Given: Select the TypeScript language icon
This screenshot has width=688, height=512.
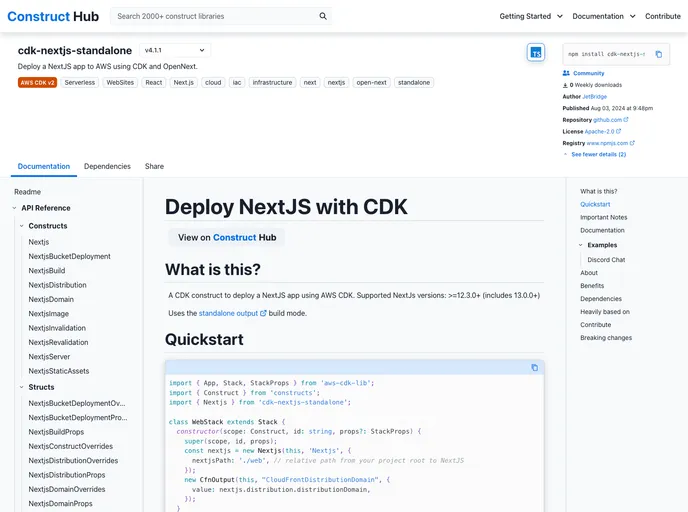Looking at the screenshot, I should (x=536, y=53).
